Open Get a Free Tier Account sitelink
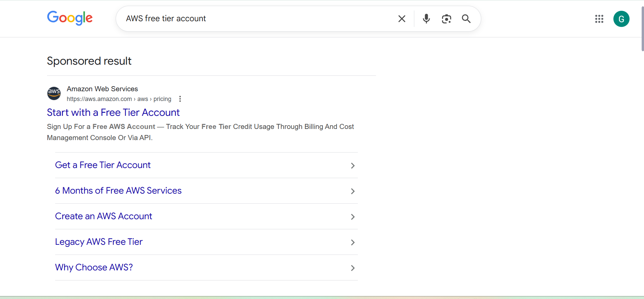The height and width of the screenshot is (299, 644). coord(103,165)
